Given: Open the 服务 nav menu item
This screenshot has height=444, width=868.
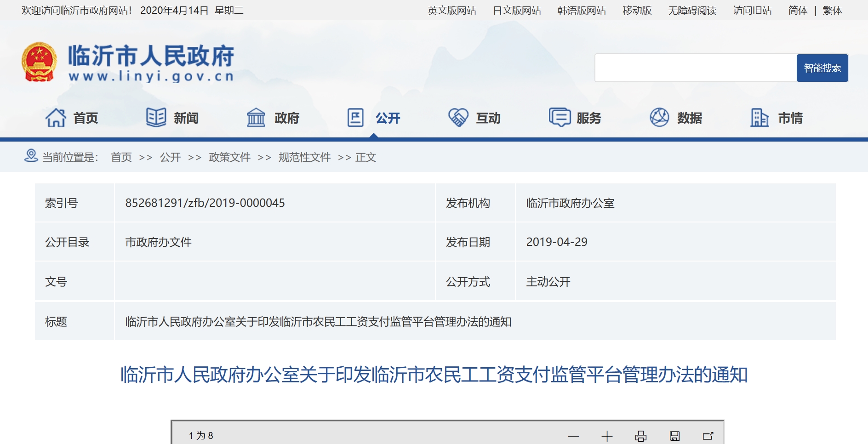Looking at the screenshot, I should tap(589, 118).
